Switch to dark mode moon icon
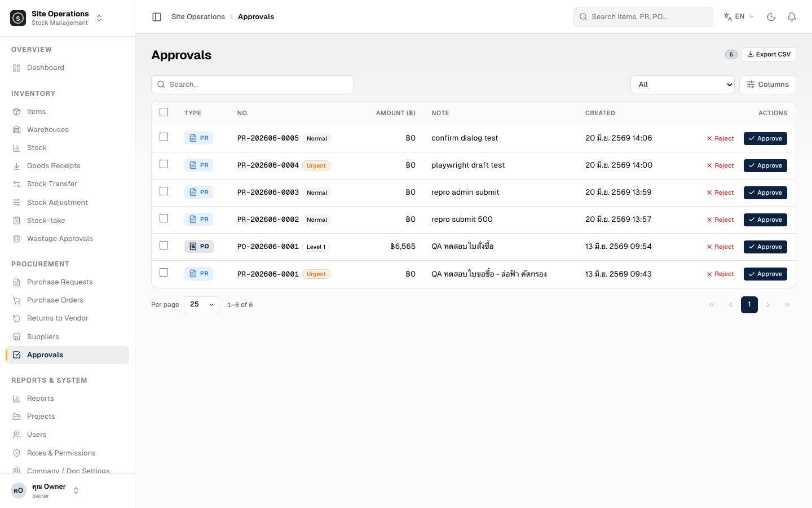The image size is (812, 508). tap(771, 17)
